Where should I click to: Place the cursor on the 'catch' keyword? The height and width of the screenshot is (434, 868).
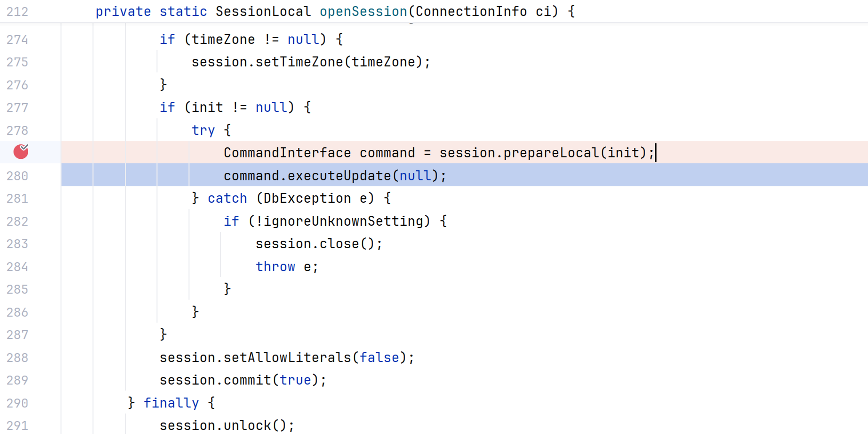click(x=227, y=198)
